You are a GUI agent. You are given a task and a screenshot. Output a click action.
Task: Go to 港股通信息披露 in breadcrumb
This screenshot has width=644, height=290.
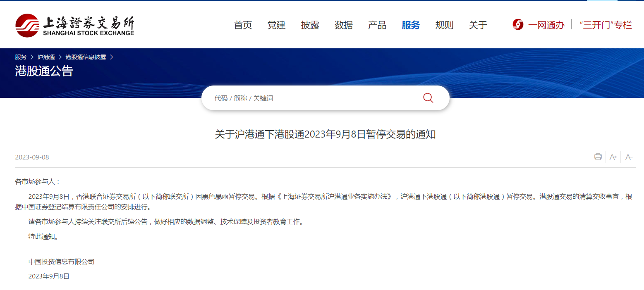(x=86, y=57)
